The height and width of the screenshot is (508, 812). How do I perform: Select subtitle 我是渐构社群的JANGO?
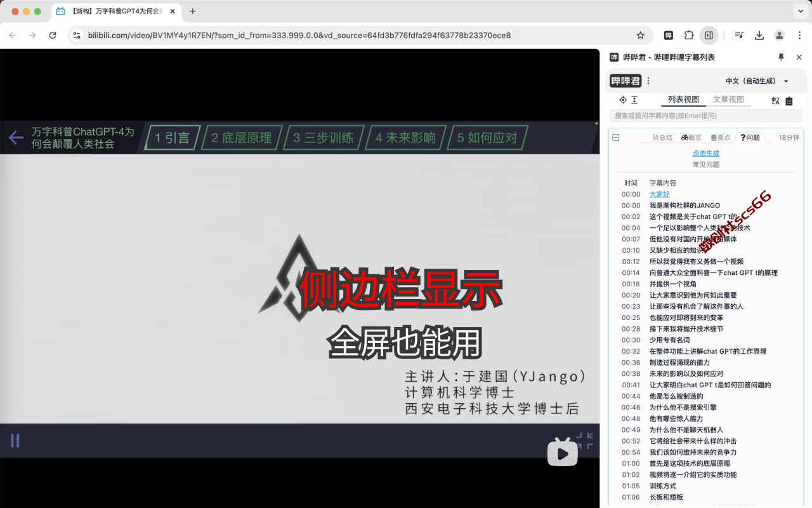684,205
